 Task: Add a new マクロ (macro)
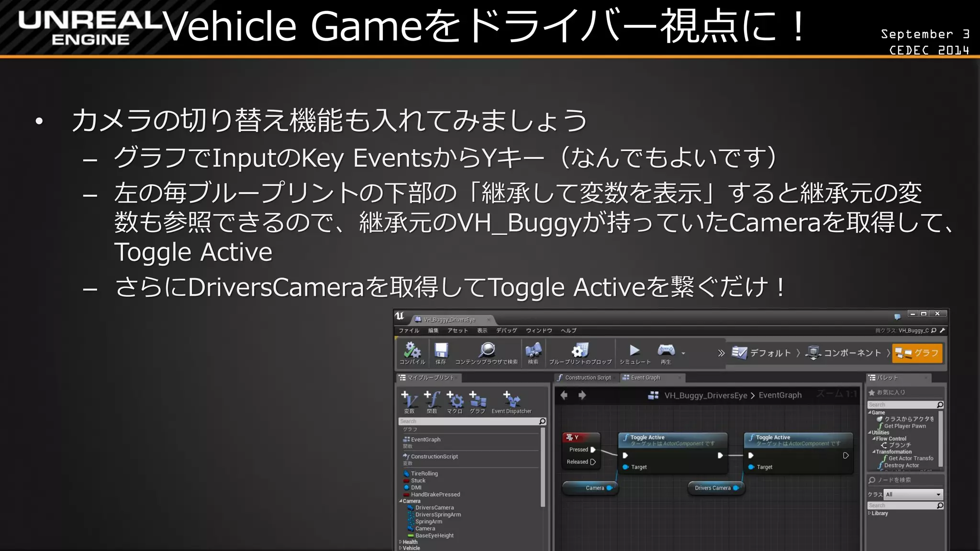tap(455, 402)
